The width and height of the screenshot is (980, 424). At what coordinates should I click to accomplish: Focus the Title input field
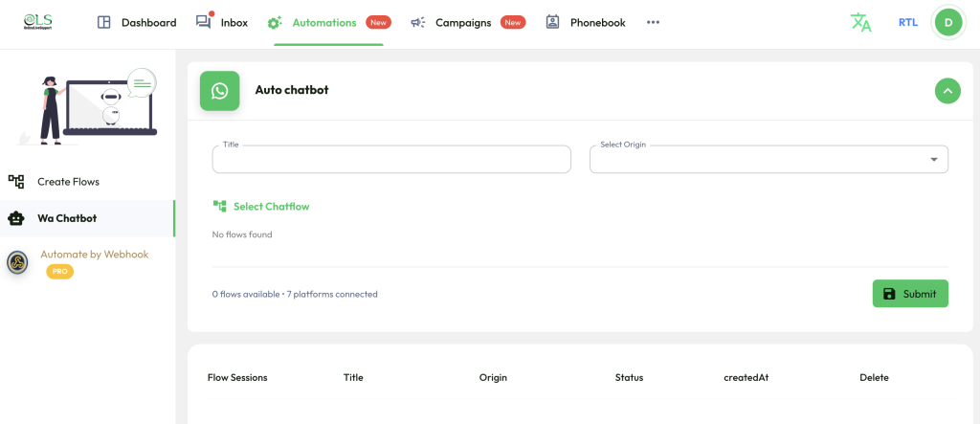pos(391,160)
